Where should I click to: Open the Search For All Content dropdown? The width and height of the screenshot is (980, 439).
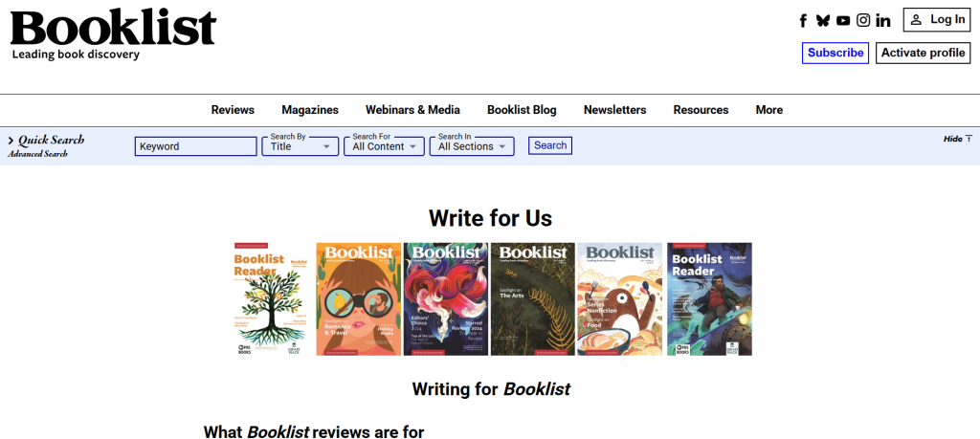click(x=386, y=146)
